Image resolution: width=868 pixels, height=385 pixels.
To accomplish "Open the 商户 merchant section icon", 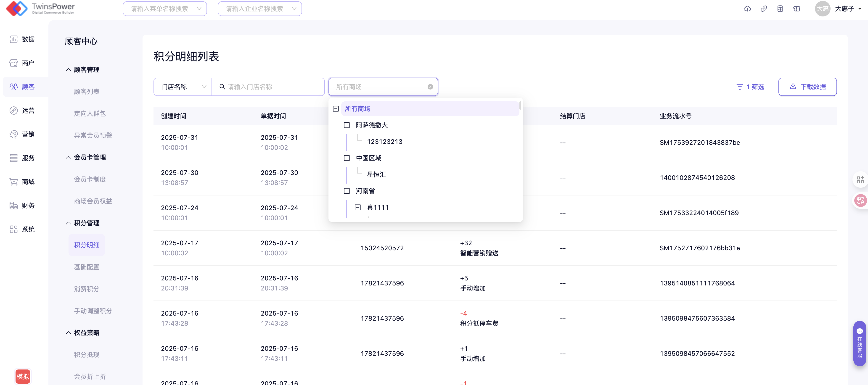I will (13, 63).
